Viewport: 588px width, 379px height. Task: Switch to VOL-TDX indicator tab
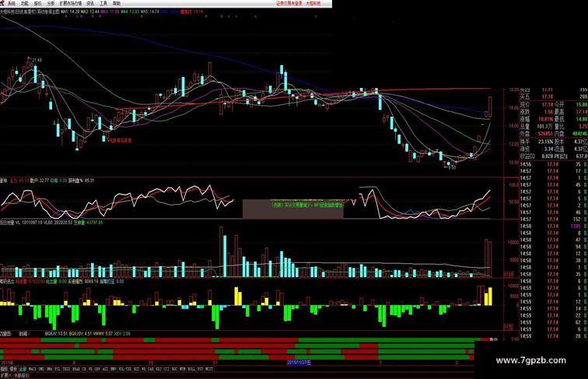[x=125, y=369]
